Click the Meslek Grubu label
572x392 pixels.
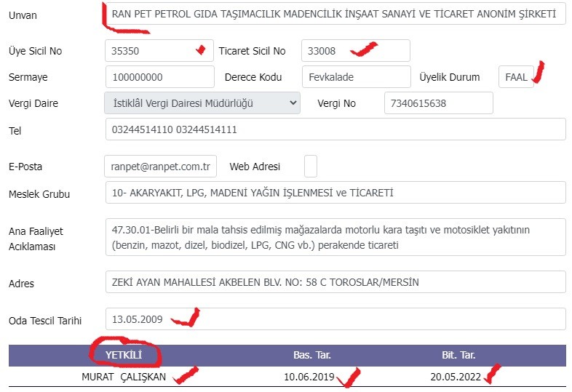[39, 193]
